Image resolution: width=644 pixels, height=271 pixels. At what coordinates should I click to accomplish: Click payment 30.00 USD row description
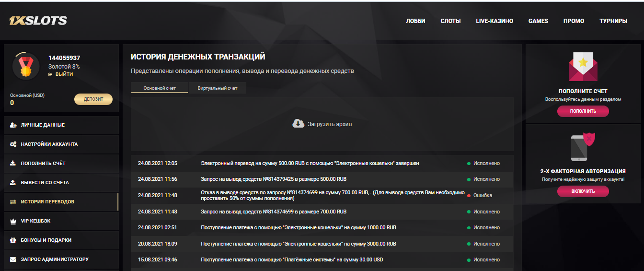(x=292, y=260)
